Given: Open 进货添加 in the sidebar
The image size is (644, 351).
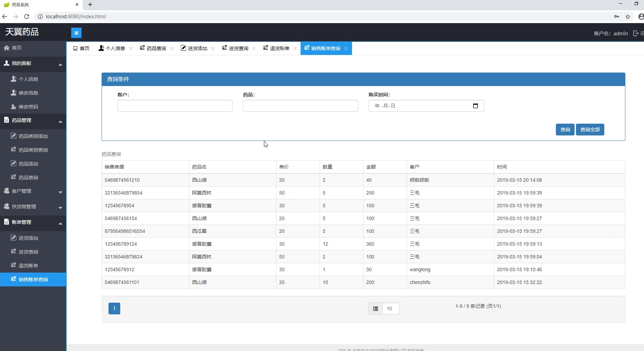Looking at the screenshot, I should pyautogui.click(x=33, y=238).
